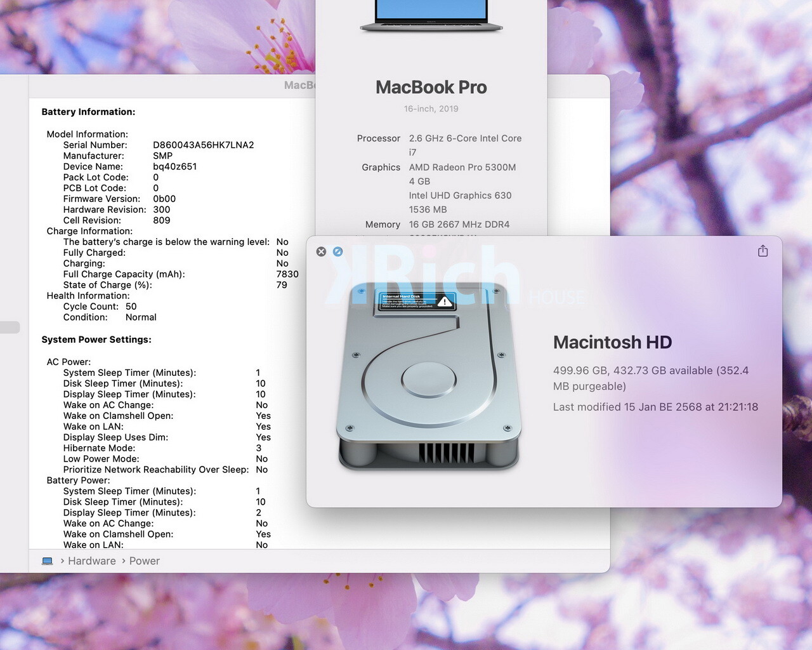Screen dimensions: 812x650
Task: Click the Graphics label
Action: (381, 168)
